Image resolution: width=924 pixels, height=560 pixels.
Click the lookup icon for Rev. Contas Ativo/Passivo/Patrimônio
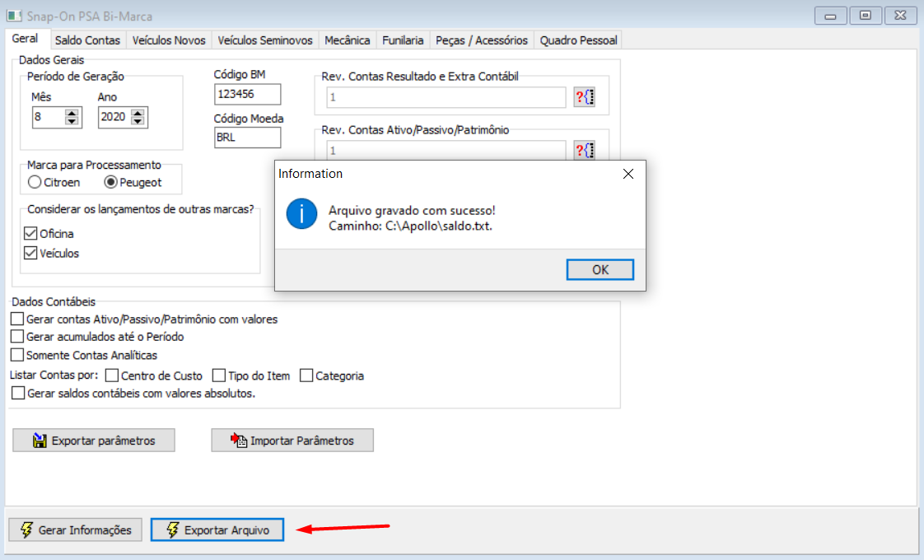(585, 151)
